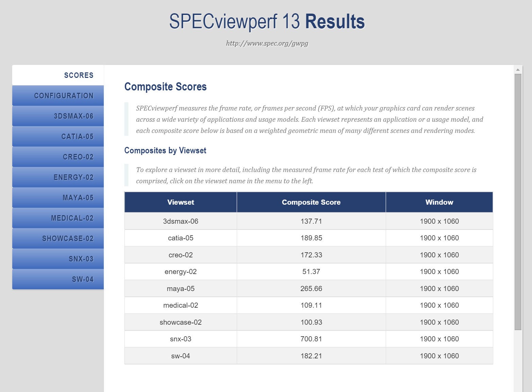Click the scrollbar up arrow
Screen dimensions: 532x392
(x=518, y=70)
